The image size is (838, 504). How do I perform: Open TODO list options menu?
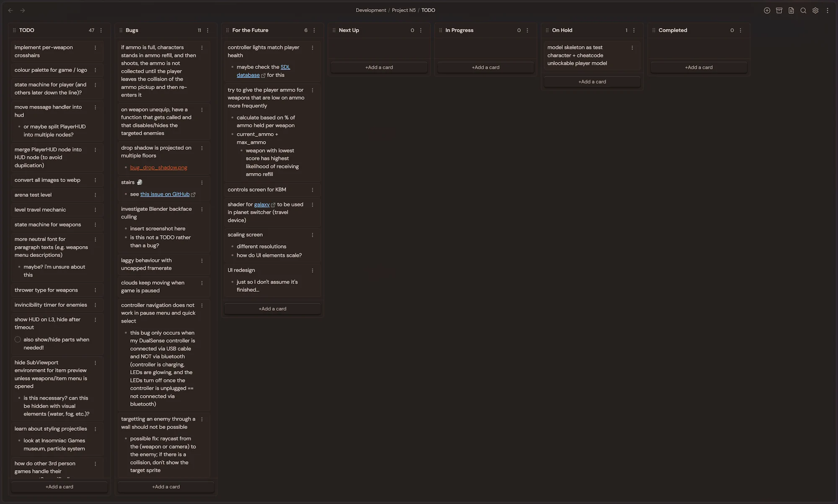point(101,30)
